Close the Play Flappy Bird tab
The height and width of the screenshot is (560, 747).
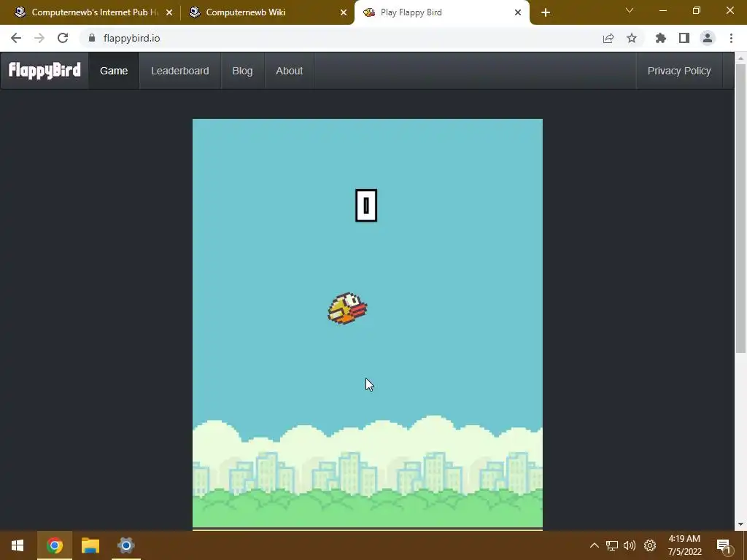[518, 13]
